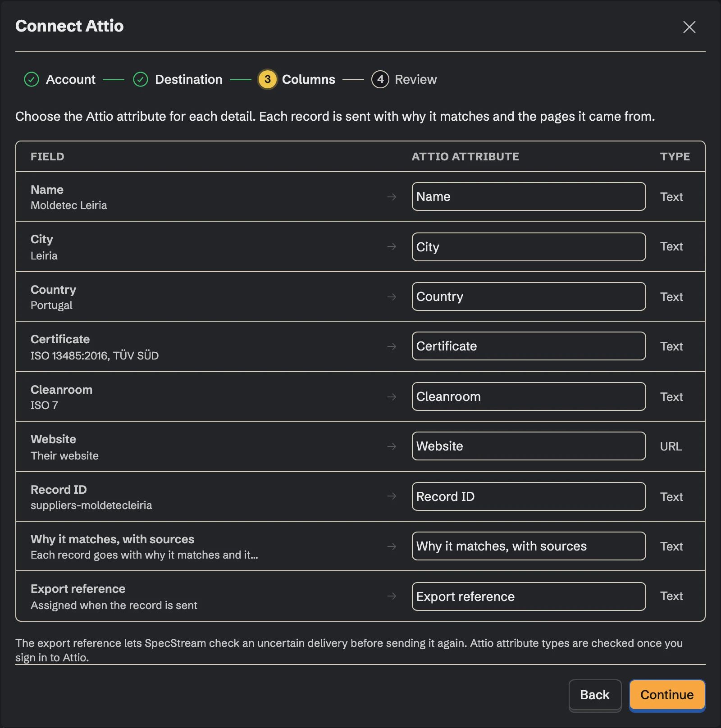721x728 pixels.
Task: Click the 'Portugal' sample value
Action: coord(51,305)
